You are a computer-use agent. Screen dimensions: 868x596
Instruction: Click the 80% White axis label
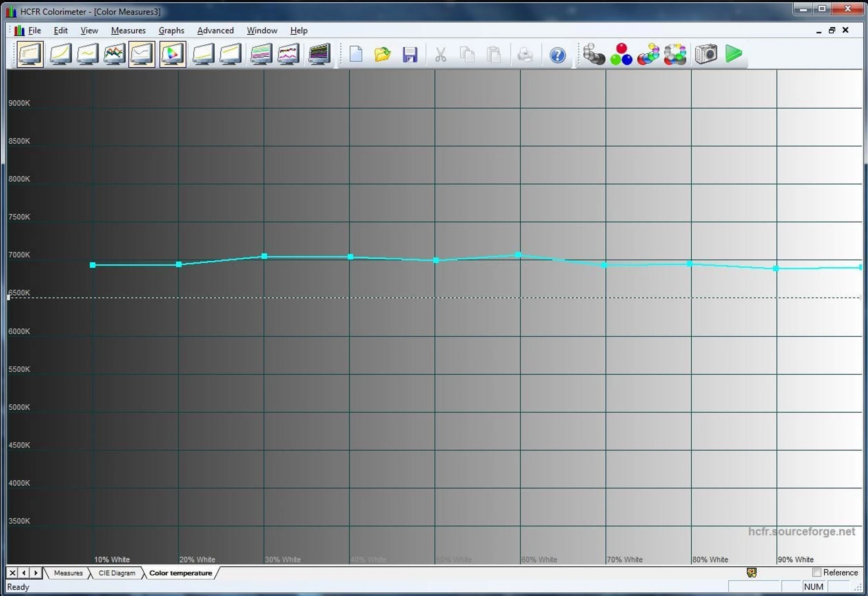click(x=710, y=559)
